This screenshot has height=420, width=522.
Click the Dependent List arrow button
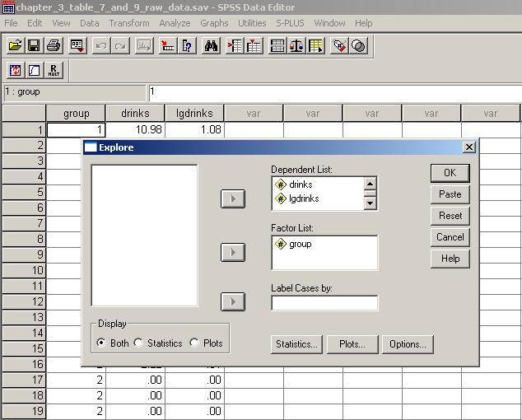[x=233, y=198]
